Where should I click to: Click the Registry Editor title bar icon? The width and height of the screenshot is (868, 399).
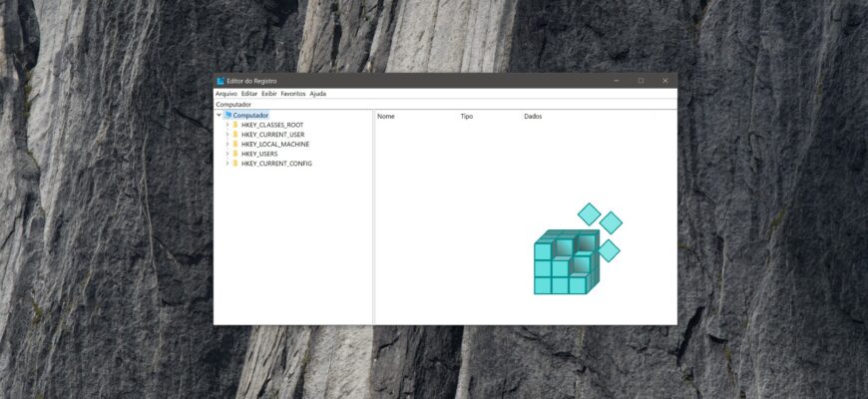[220, 81]
